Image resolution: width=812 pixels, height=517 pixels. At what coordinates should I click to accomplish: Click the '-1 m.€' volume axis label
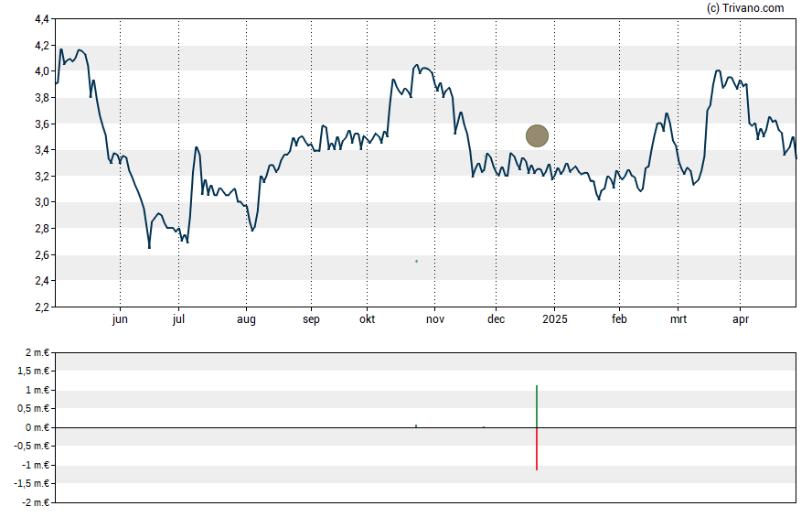click(36, 465)
